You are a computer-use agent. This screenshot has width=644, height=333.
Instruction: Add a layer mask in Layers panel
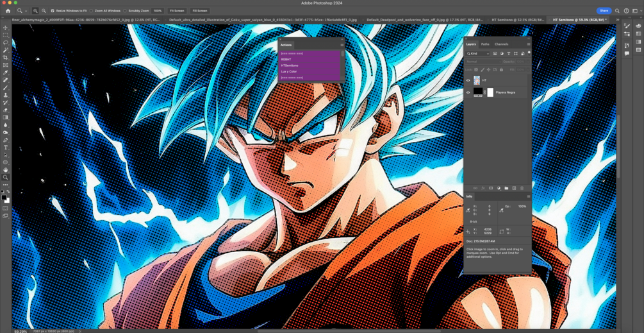[x=491, y=188]
